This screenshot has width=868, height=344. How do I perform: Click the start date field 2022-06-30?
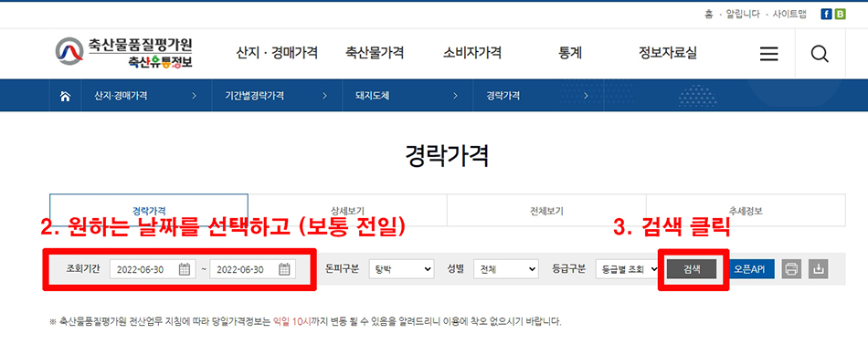tap(153, 269)
